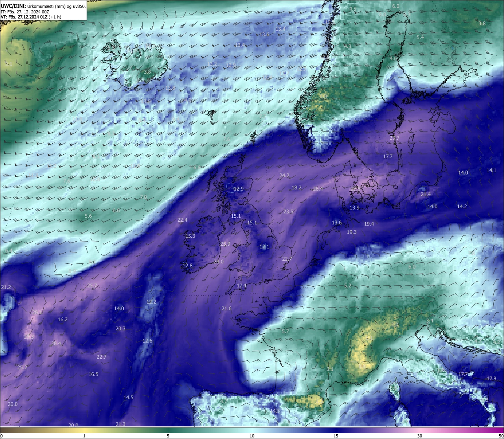Click the 19.3 value label
The height and width of the screenshot is (439, 504).
(x=352, y=232)
